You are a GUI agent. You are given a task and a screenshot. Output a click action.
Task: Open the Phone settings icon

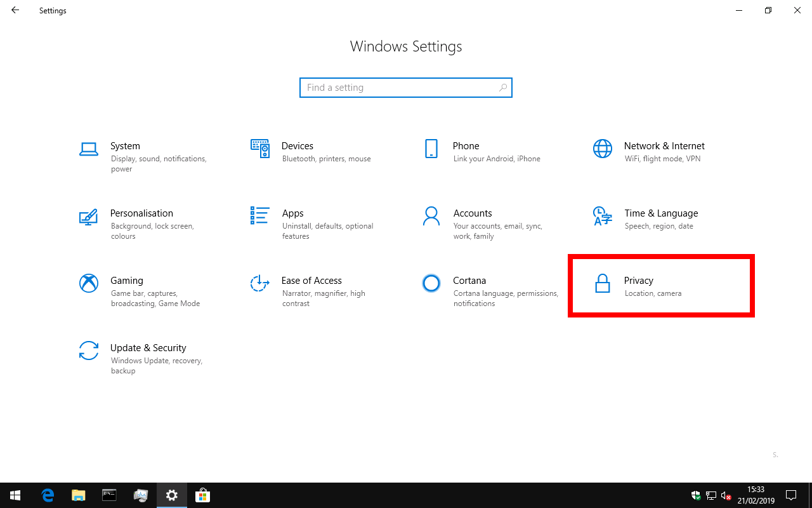pos(431,149)
